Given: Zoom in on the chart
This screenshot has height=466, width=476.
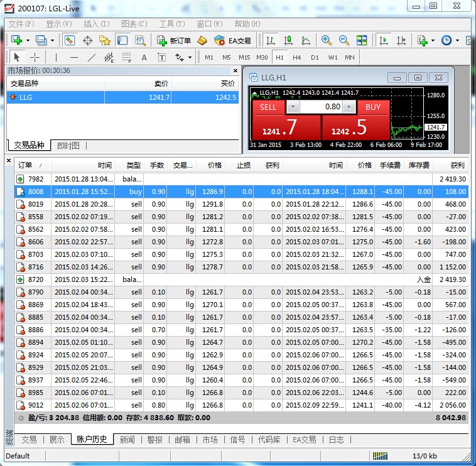Looking at the screenshot, I should (327, 40).
